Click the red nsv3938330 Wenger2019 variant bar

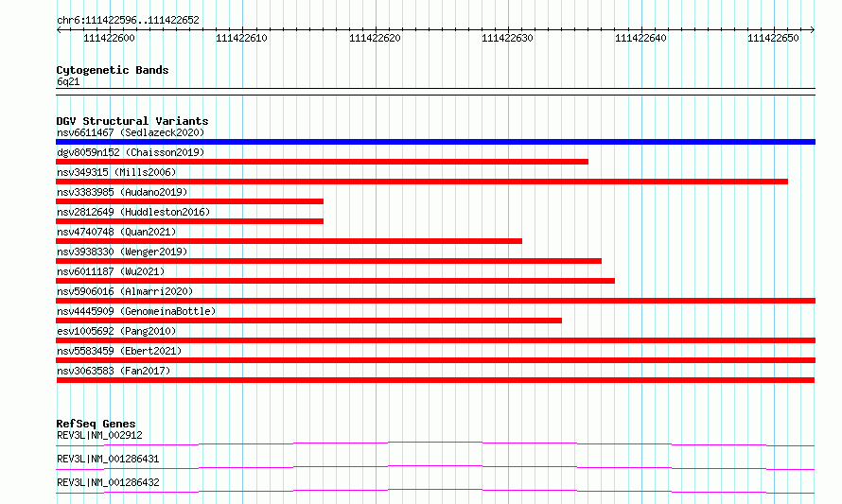[328, 261]
